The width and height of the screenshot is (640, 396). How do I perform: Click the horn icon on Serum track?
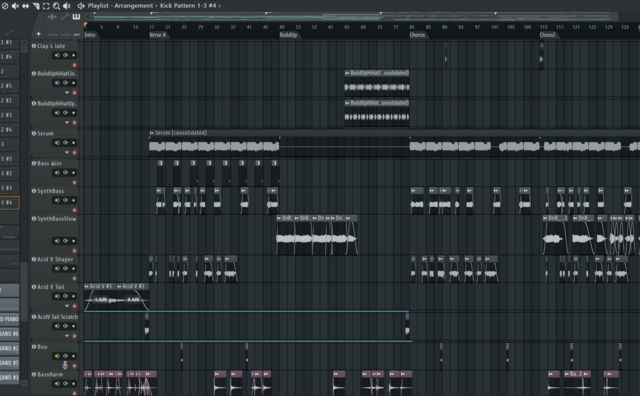point(65,142)
